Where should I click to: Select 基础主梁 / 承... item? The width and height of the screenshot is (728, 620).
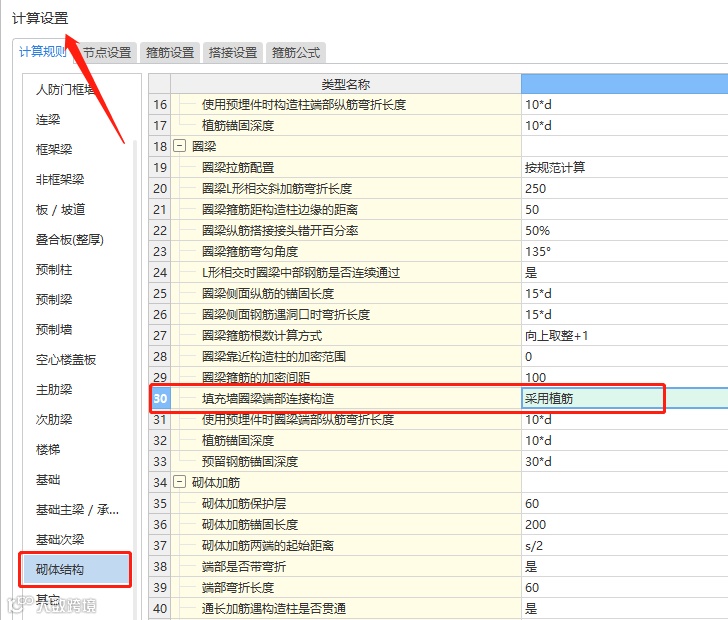(x=78, y=509)
